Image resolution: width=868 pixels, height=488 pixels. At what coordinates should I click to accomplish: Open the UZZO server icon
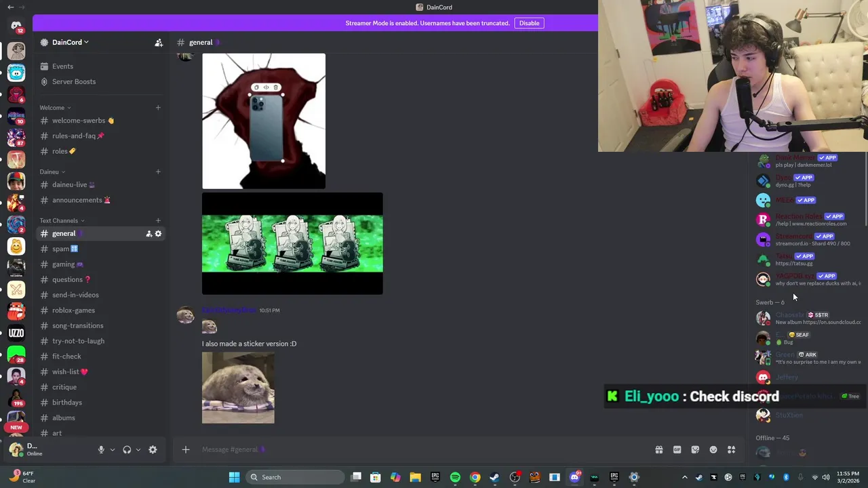[16, 333]
